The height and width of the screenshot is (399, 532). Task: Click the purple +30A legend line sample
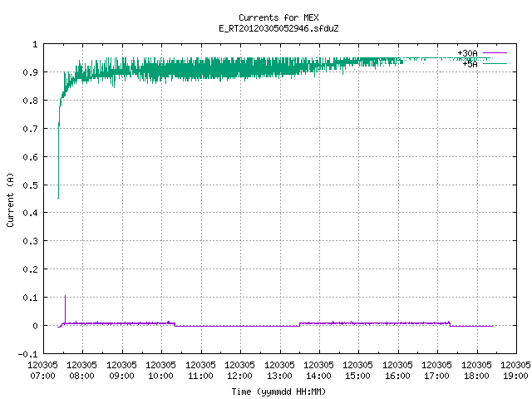point(495,53)
